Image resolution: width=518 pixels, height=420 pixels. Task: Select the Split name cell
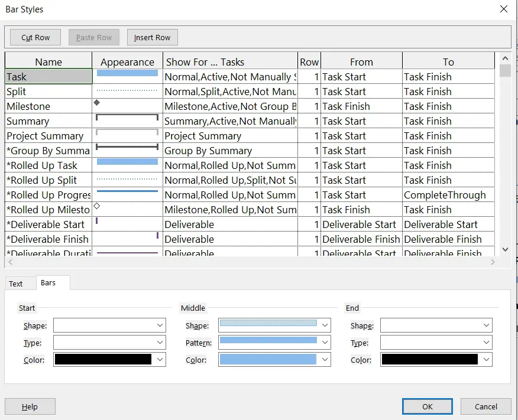point(48,92)
